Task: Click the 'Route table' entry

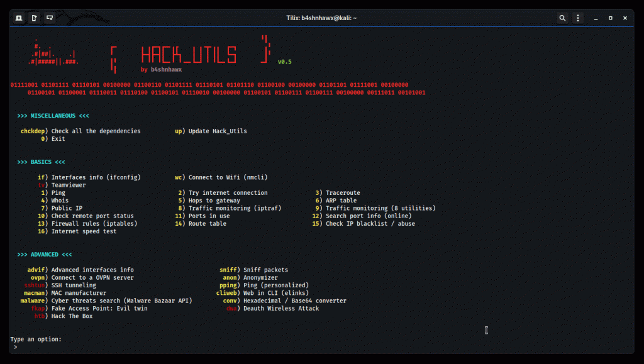Action: [208, 224]
